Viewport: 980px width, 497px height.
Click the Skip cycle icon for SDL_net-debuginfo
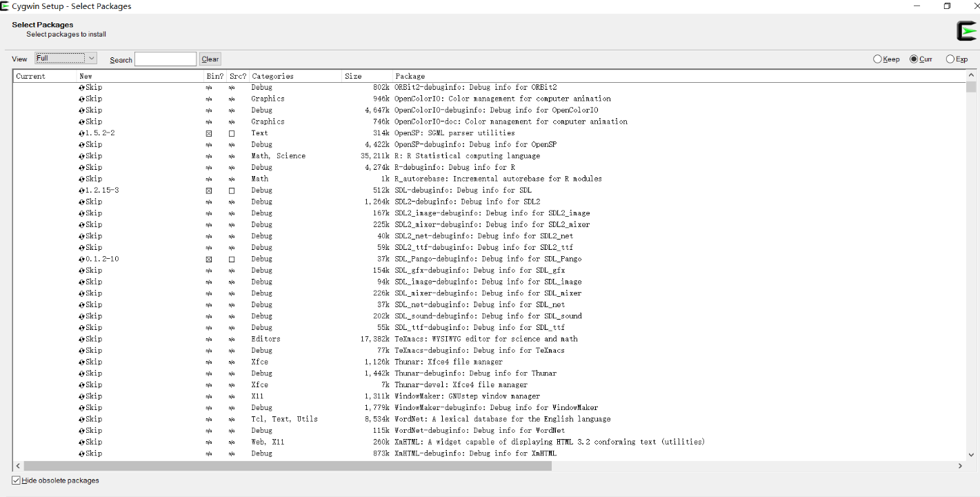[x=82, y=305]
